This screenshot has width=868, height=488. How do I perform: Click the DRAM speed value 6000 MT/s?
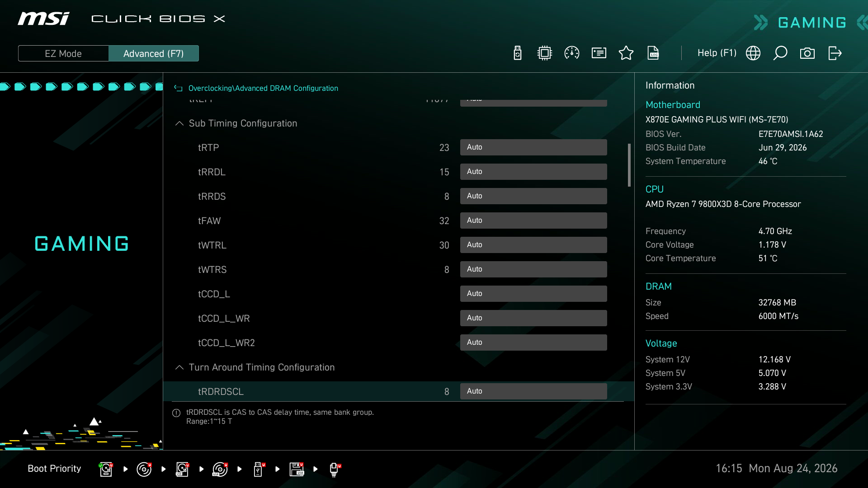[x=778, y=316]
